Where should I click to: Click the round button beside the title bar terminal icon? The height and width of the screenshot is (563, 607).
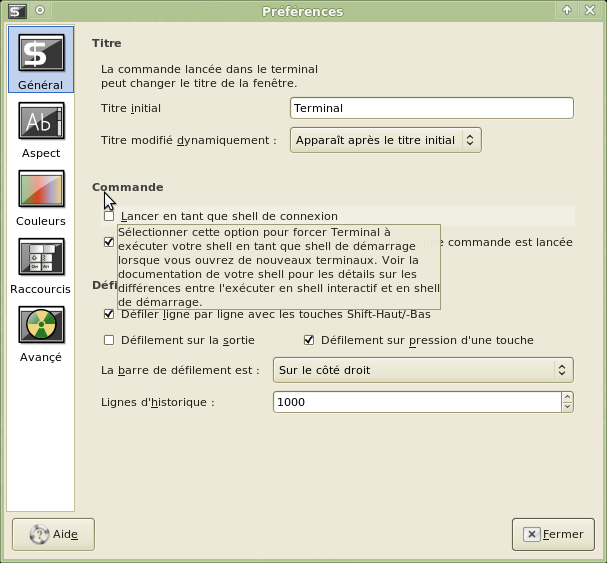40,11
